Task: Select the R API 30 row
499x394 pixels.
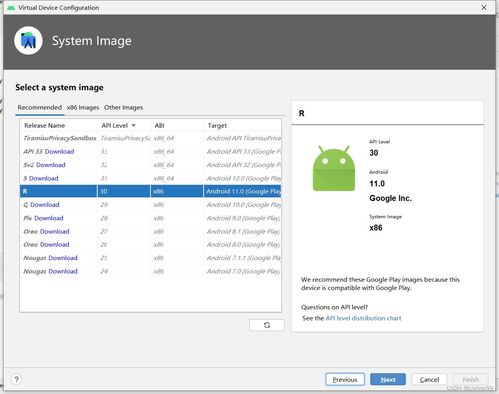Action: 151,191
